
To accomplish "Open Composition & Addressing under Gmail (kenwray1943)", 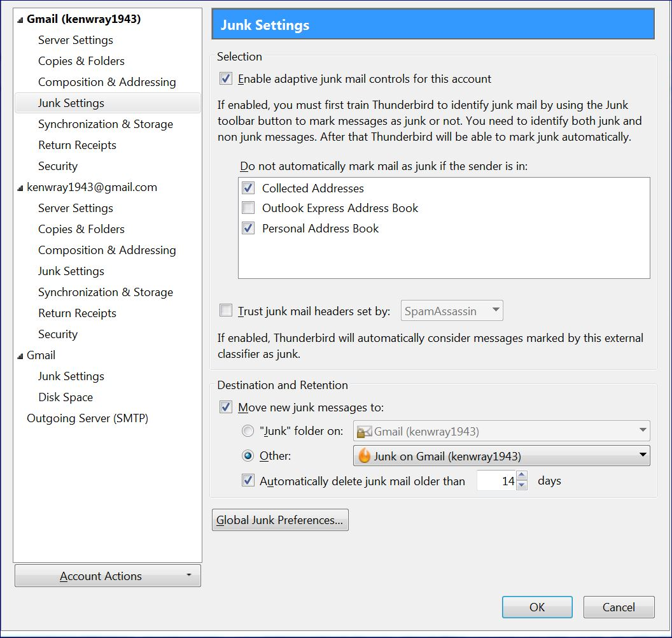I will point(107,82).
